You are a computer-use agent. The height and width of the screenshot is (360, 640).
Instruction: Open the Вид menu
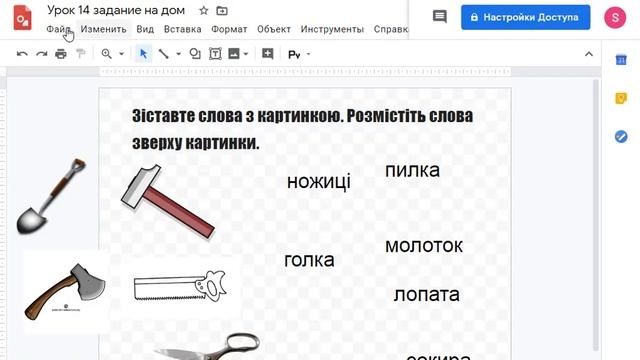click(145, 29)
